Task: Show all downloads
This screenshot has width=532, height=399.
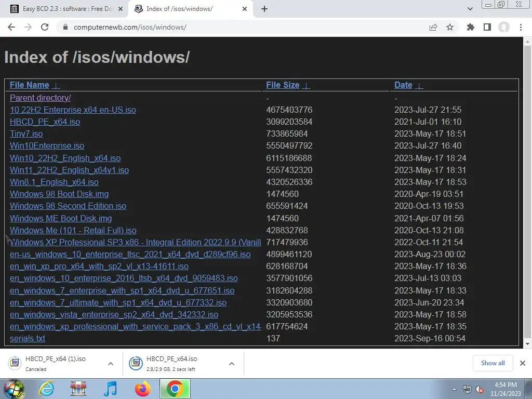Action: [493, 363]
